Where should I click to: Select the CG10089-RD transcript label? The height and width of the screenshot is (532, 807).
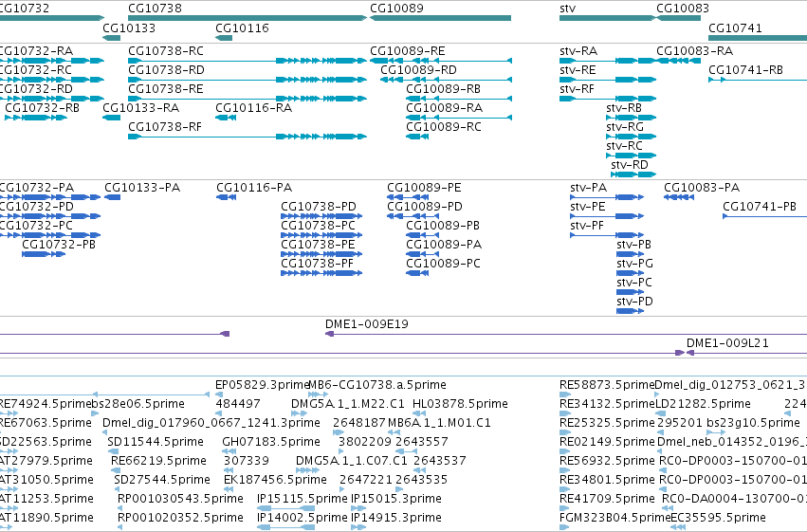click(418, 70)
